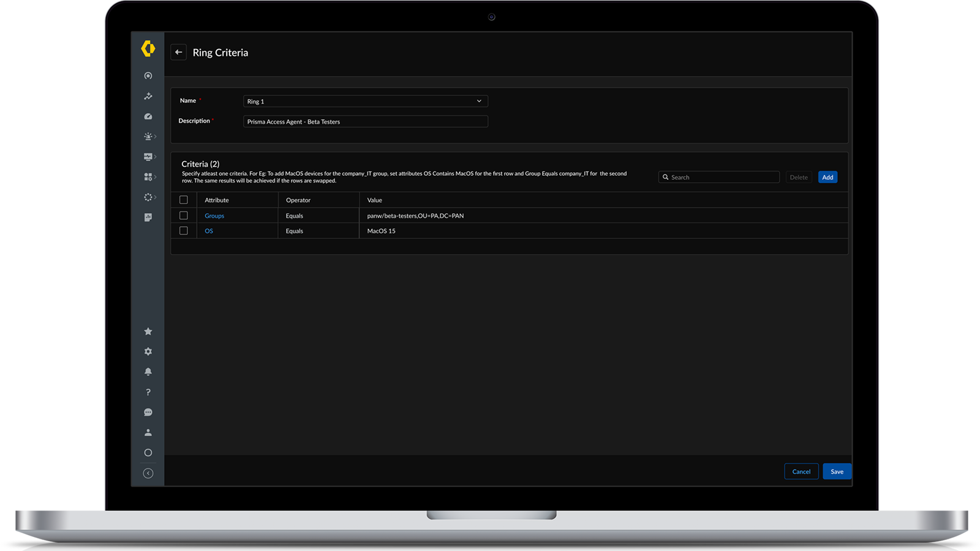Open the speedometer dashboard icon in sidebar
The width and height of the screenshot is (980, 551).
(x=148, y=116)
